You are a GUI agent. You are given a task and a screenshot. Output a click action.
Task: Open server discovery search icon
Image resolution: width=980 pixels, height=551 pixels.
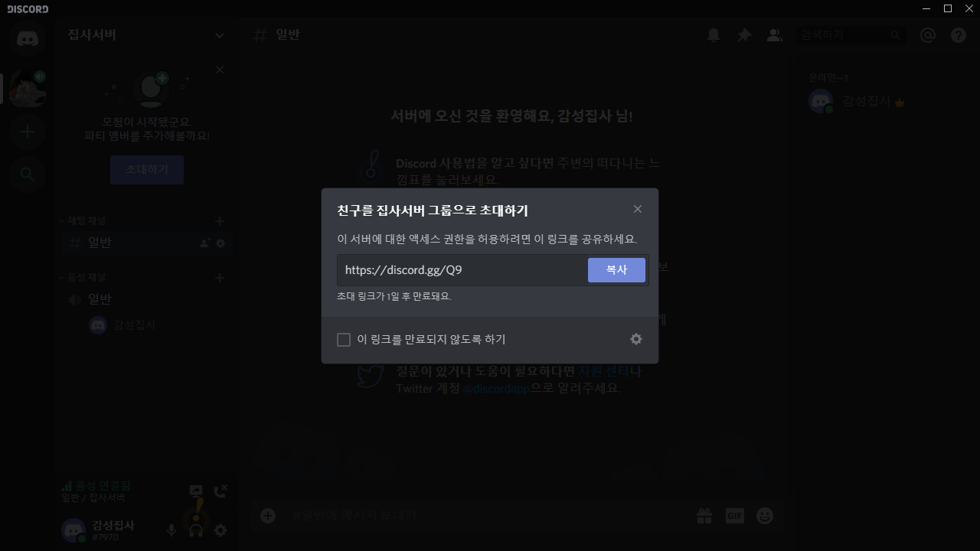pyautogui.click(x=28, y=174)
